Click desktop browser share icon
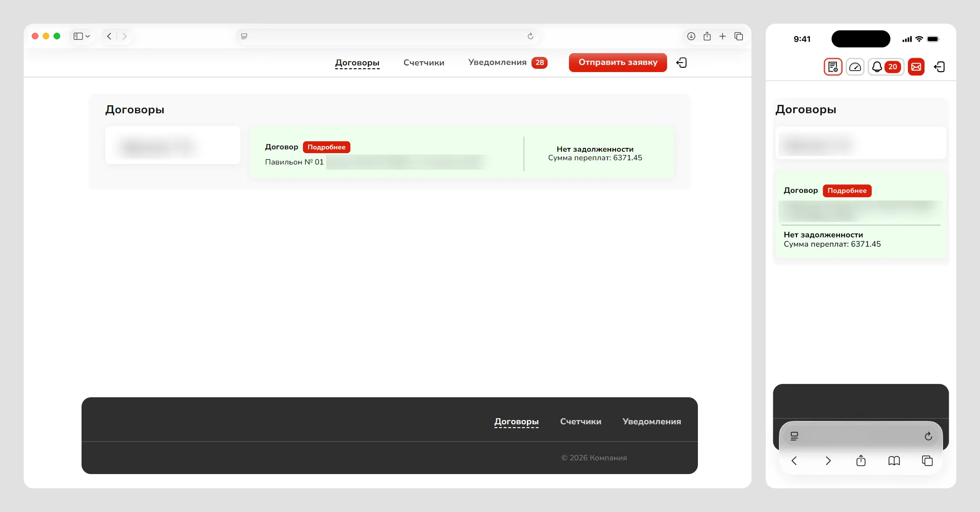Image resolution: width=980 pixels, height=512 pixels. coord(707,36)
